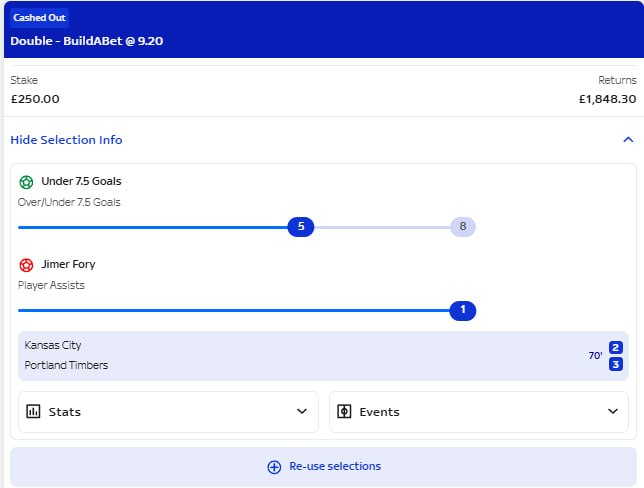Click the plus circle icon for Re-use selections
The width and height of the screenshot is (644, 488).
[274, 467]
